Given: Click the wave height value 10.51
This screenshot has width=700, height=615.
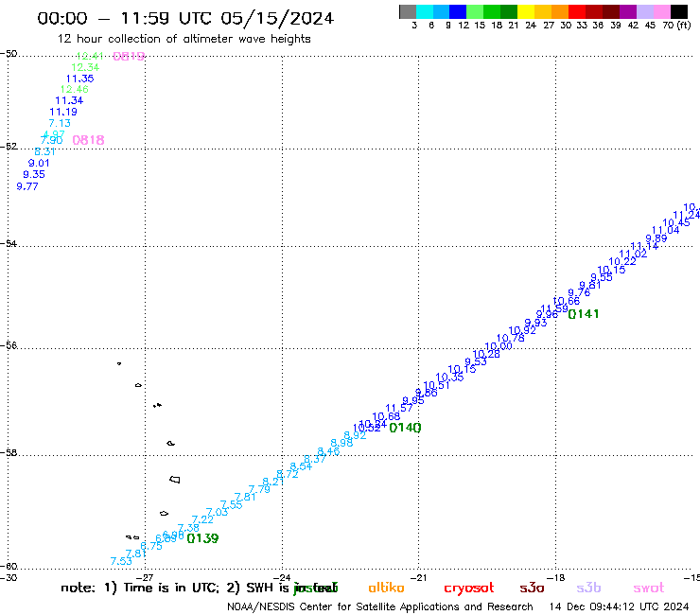Looking at the screenshot, I should point(436,385).
